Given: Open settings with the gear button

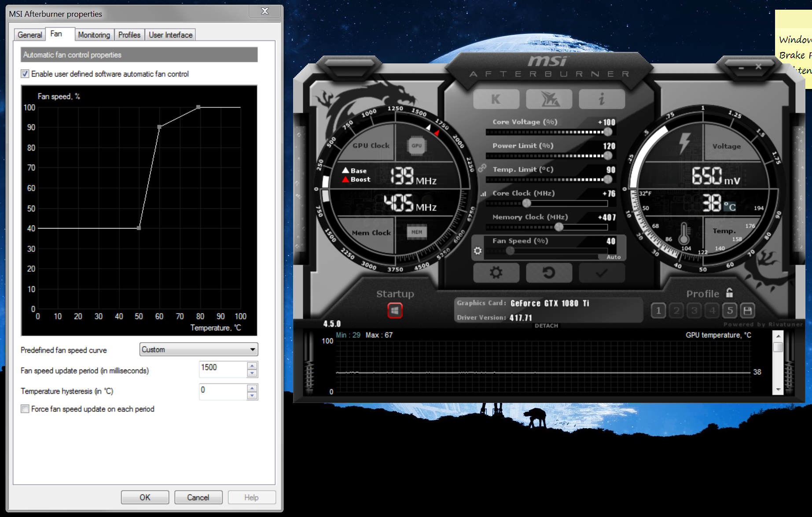Looking at the screenshot, I should (496, 273).
